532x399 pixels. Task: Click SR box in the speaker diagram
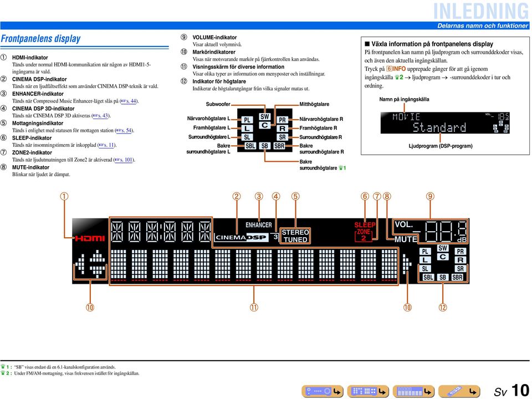(x=282, y=137)
